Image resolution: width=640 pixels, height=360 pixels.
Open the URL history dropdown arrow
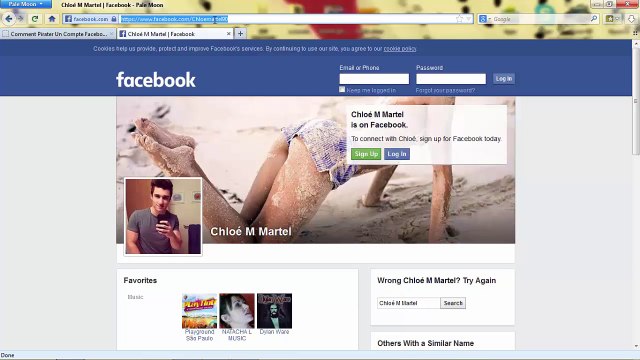[x=469, y=19]
